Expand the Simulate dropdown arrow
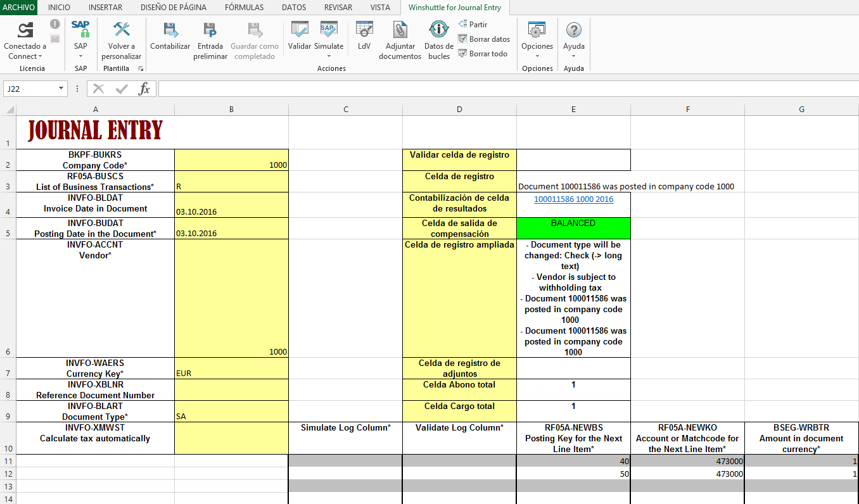Screen dimensions: 859x504 [329, 56]
